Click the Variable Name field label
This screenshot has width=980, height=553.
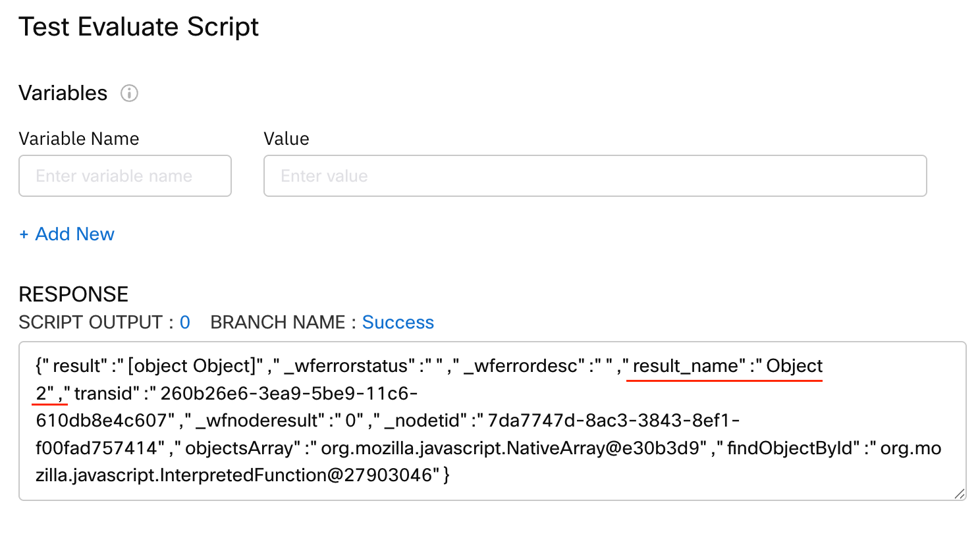tap(79, 139)
